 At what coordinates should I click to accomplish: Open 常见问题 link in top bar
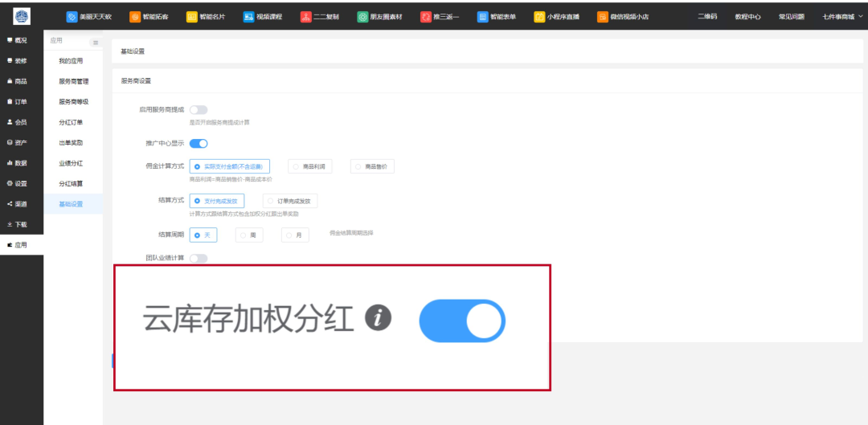click(x=791, y=17)
